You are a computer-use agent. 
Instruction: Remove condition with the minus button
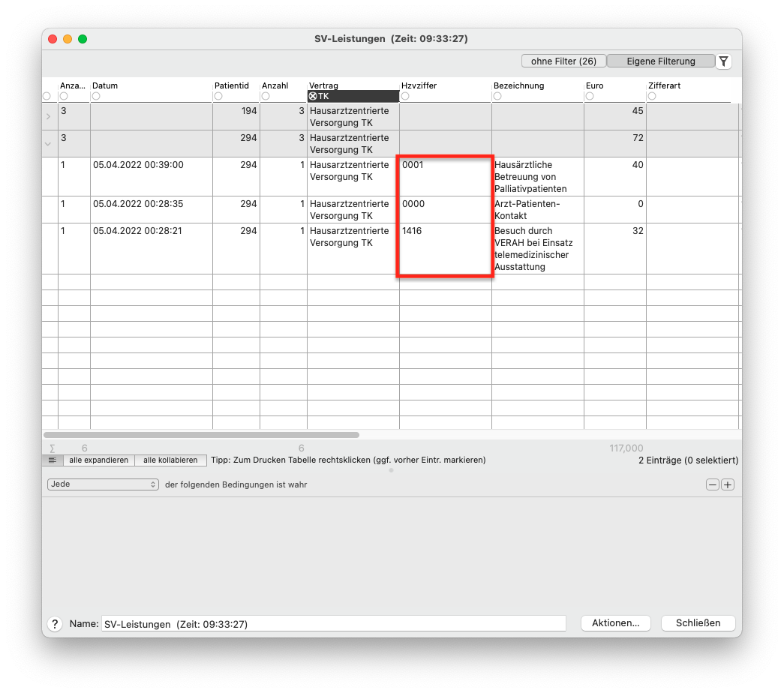713,484
